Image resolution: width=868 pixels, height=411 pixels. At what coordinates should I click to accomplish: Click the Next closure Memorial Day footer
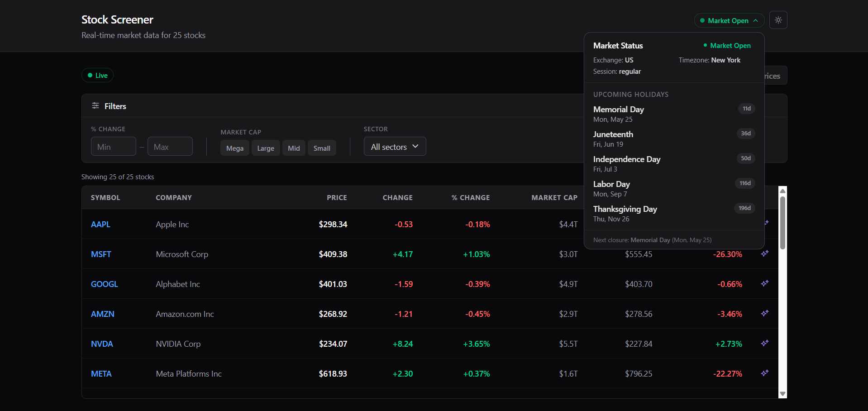(652, 240)
